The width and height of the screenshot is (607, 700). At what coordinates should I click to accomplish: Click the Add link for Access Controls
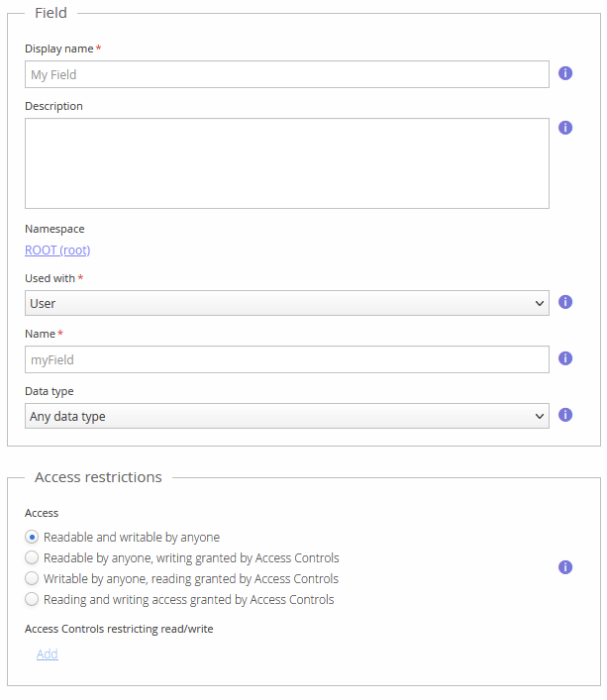[x=47, y=653]
